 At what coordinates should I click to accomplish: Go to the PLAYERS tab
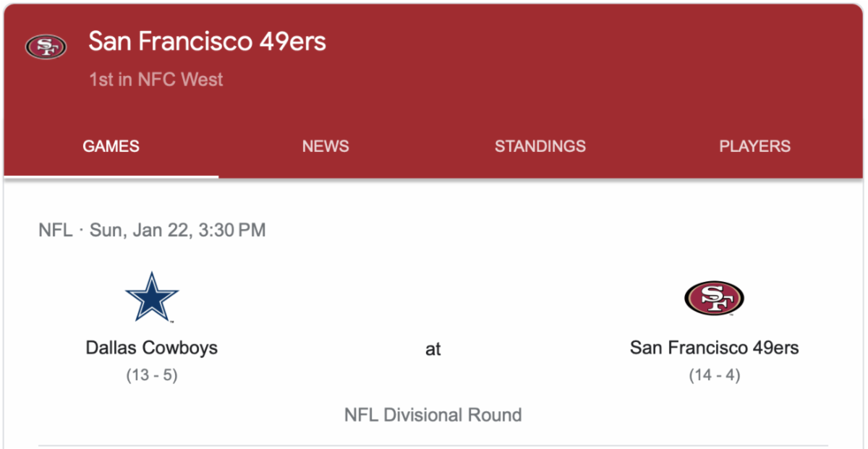(754, 146)
